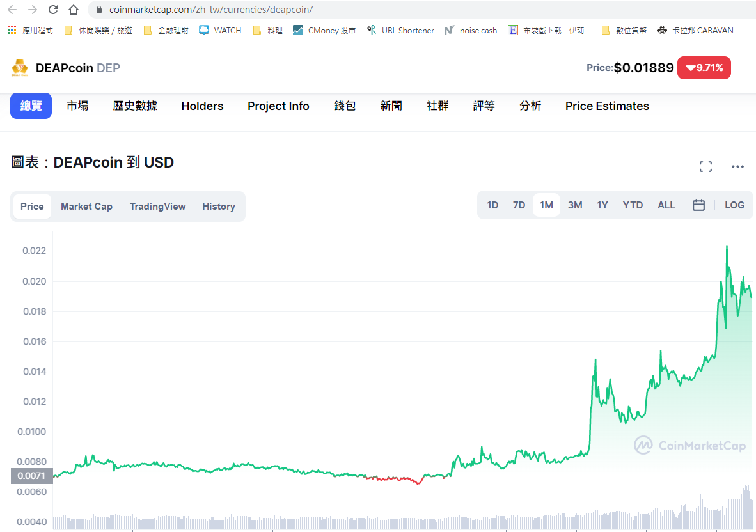Click the 圖表：DEAPcoin 到 USD heading

pyautogui.click(x=93, y=162)
